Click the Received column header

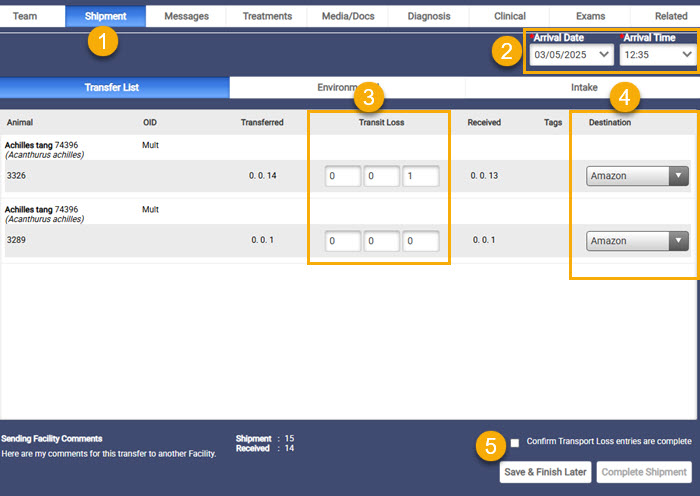coord(484,122)
